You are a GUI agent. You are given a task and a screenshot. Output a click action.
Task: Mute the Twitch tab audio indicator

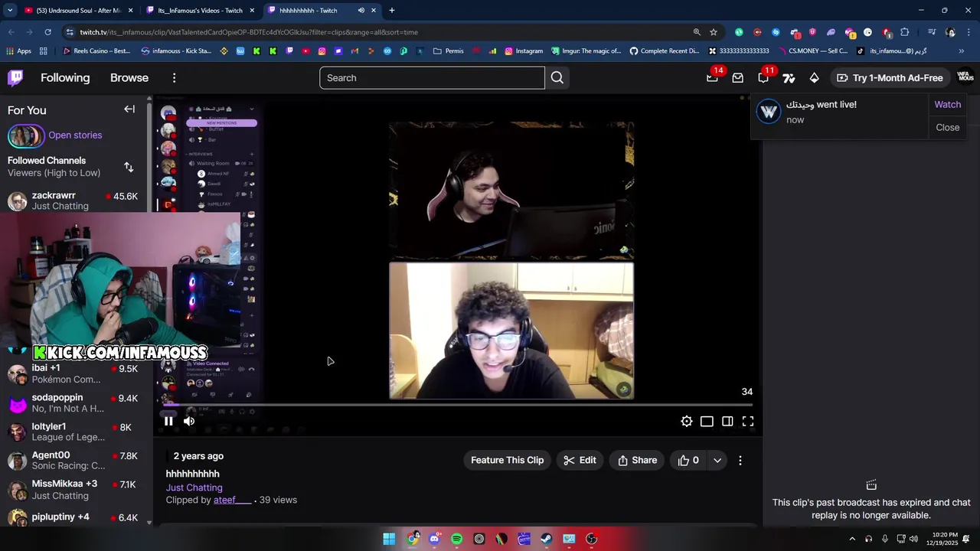(x=361, y=11)
